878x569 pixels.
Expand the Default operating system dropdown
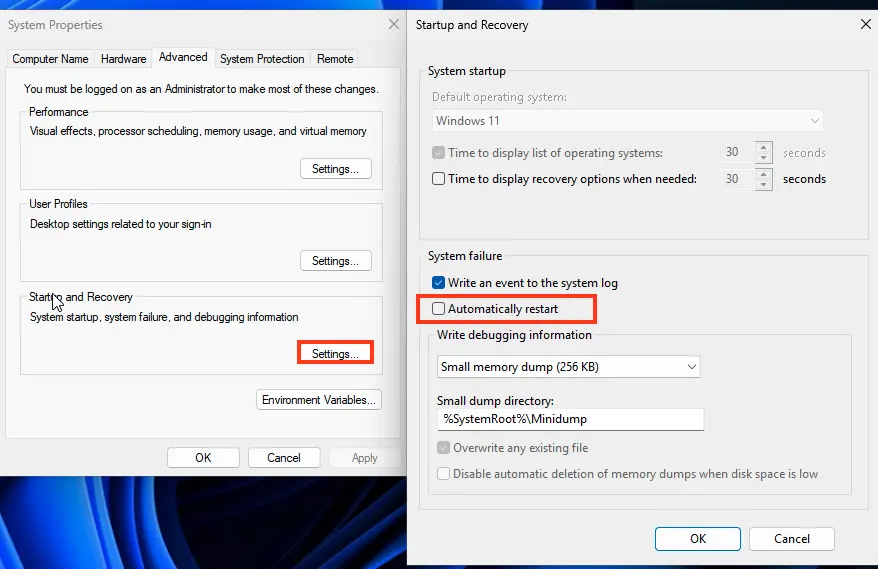(x=628, y=121)
